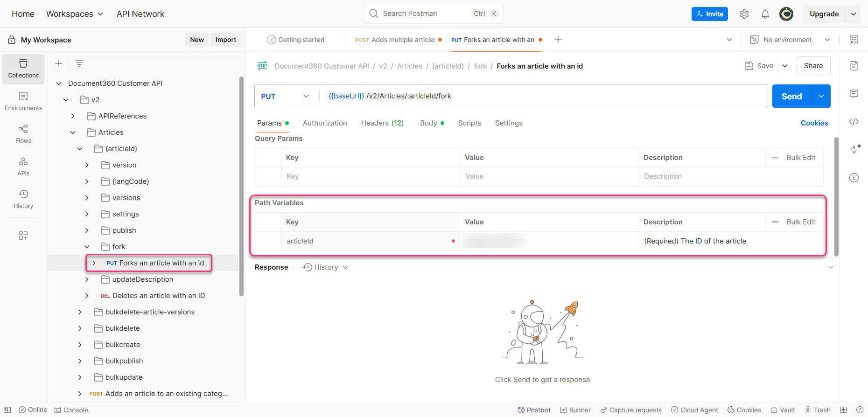Open the Adds multiple articles tab
This screenshot has height=417, width=868.
coord(398,40)
